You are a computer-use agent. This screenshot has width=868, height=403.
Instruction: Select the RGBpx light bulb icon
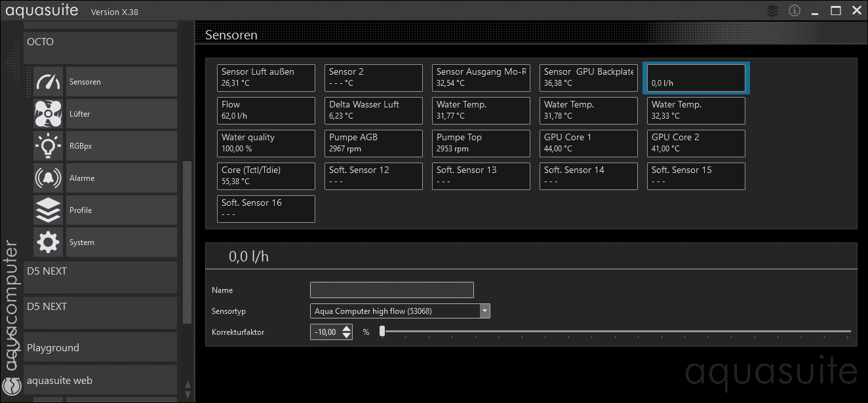[49, 146]
